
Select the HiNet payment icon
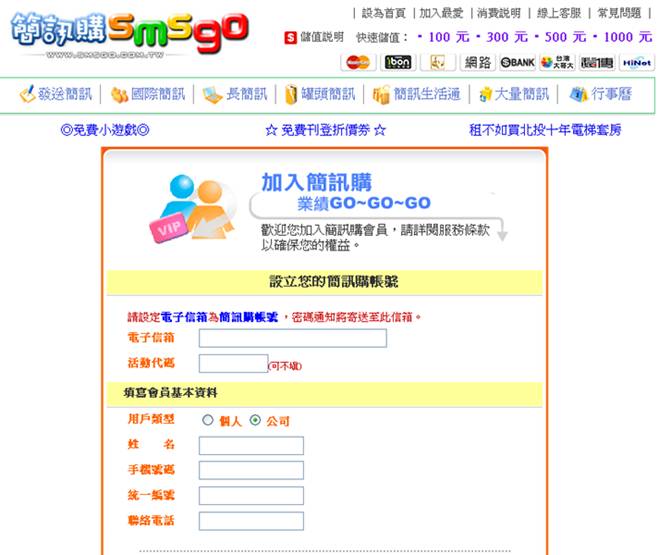click(x=636, y=62)
